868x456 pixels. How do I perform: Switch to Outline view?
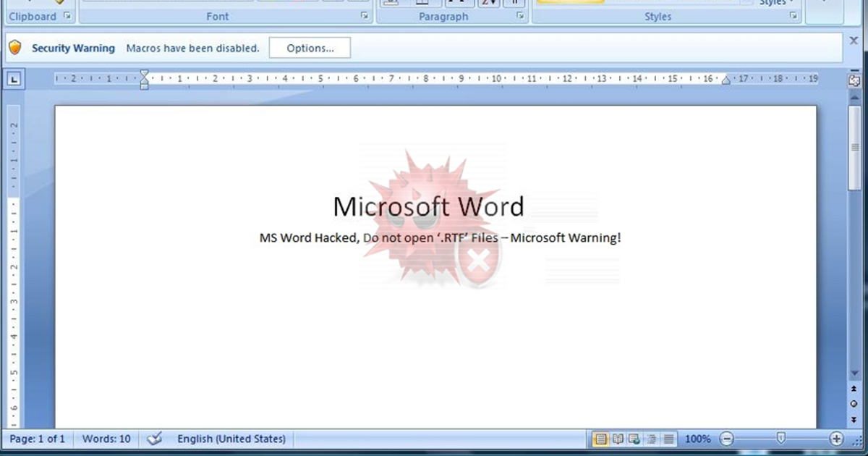point(651,439)
